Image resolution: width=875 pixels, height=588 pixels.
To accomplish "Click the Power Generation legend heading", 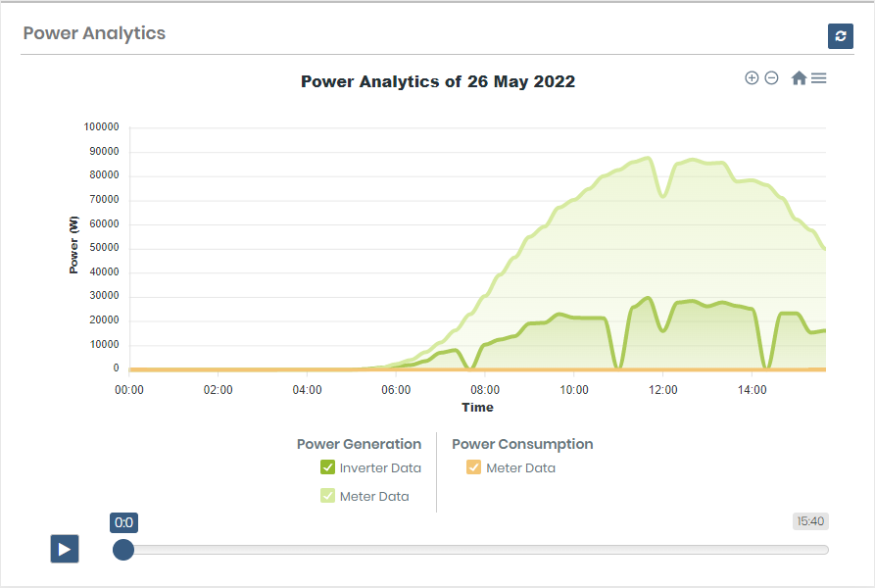I will [x=359, y=444].
